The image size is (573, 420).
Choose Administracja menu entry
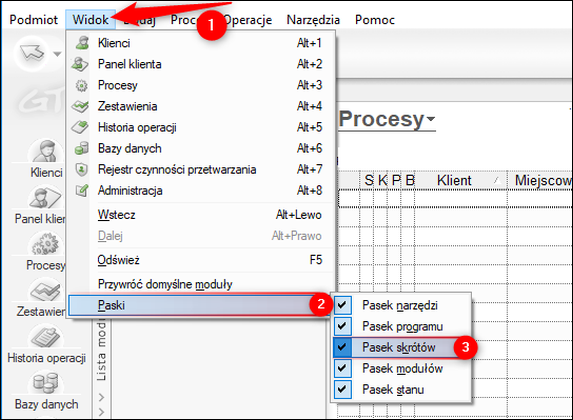coord(201,190)
